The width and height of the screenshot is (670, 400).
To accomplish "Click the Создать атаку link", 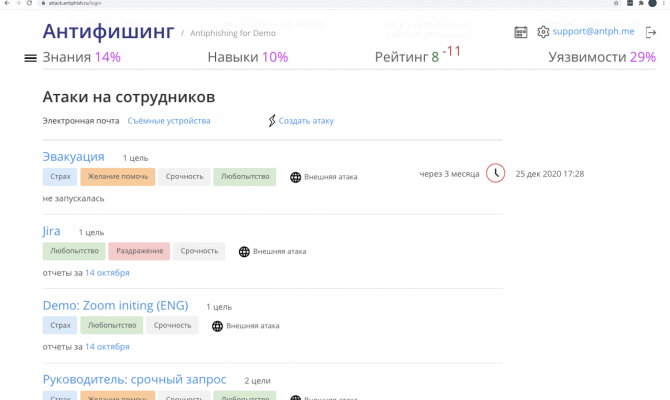I will pyautogui.click(x=306, y=121).
